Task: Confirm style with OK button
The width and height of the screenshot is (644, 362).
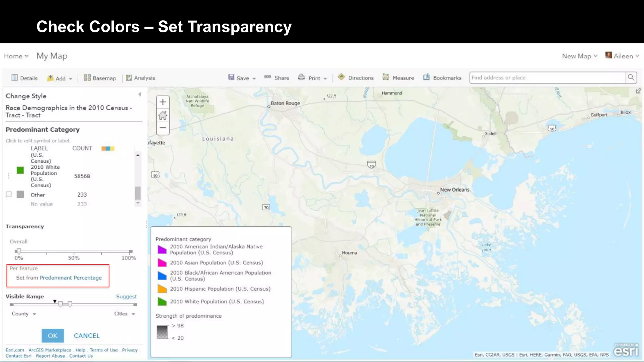Action: coord(53,336)
